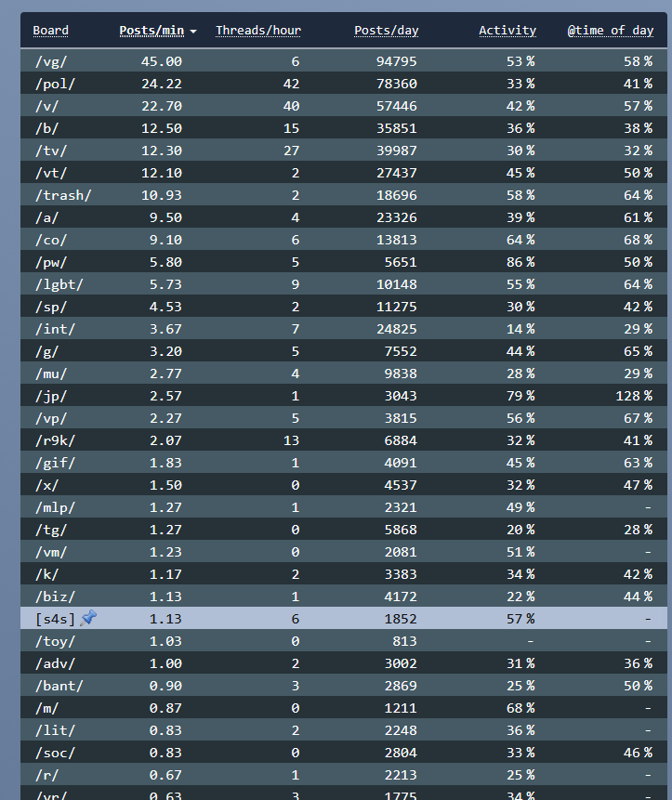
Task: Select the highlighted [s4s] board name
Action: click(55, 620)
